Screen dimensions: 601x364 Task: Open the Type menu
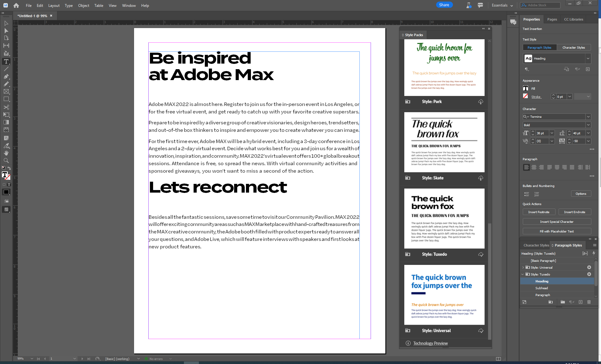pyautogui.click(x=69, y=5)
